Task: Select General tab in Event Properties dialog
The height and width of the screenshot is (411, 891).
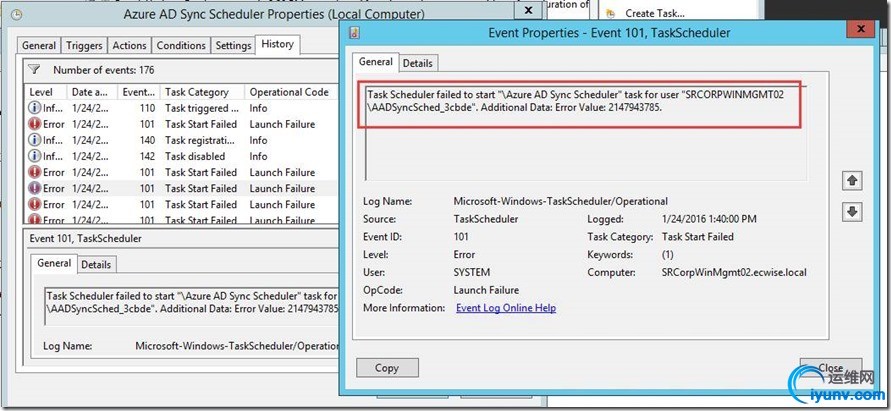Action: point(376,62)
